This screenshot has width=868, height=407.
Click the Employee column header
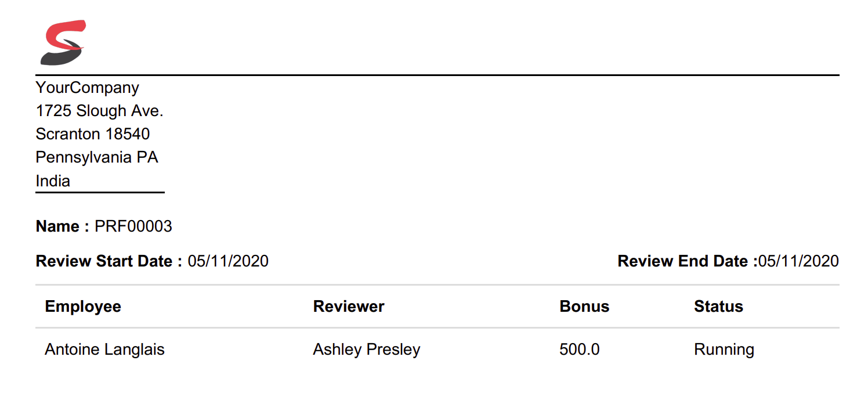(x=83, y=307)
